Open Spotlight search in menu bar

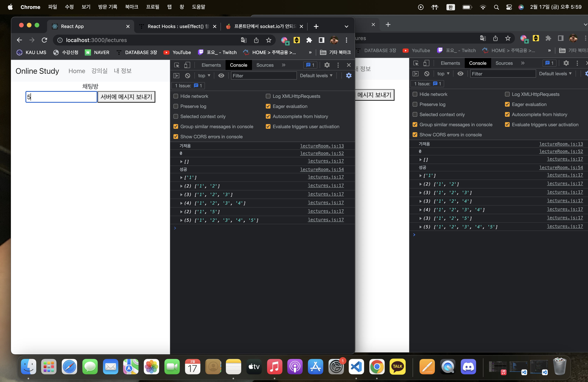496,7
